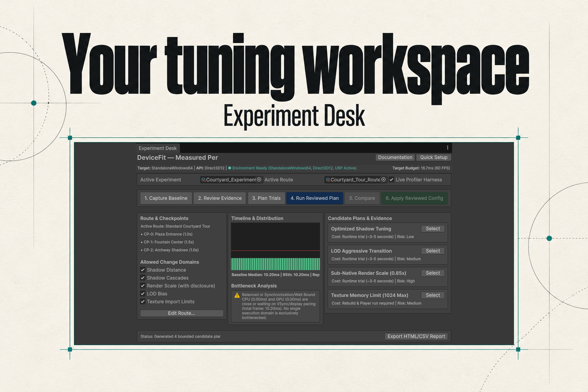Export HTML/CSV Report

[416, 336]
